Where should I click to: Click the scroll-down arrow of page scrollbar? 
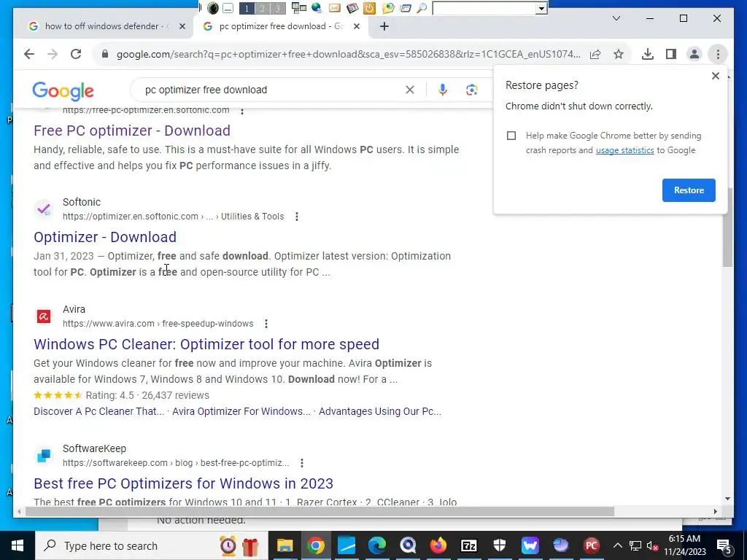click(x=727, y=499)
